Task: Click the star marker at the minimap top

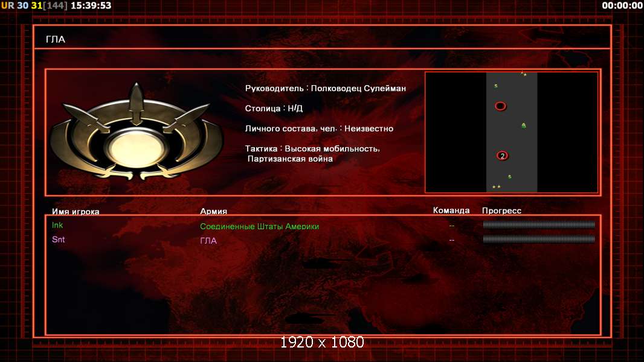Action: [524, 74]
